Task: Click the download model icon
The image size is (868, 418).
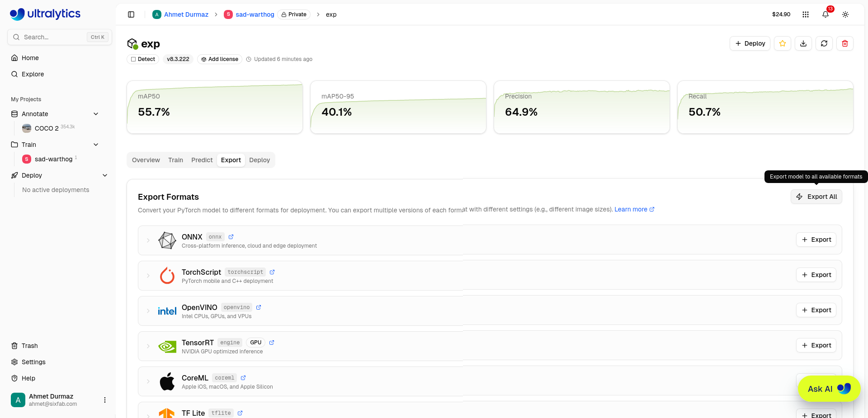Action: (803, 43)
